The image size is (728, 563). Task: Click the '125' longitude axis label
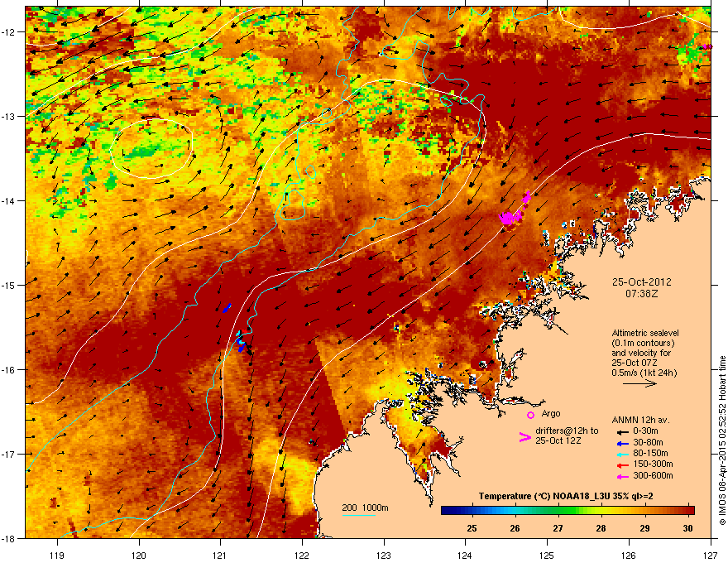click(547, 555)
